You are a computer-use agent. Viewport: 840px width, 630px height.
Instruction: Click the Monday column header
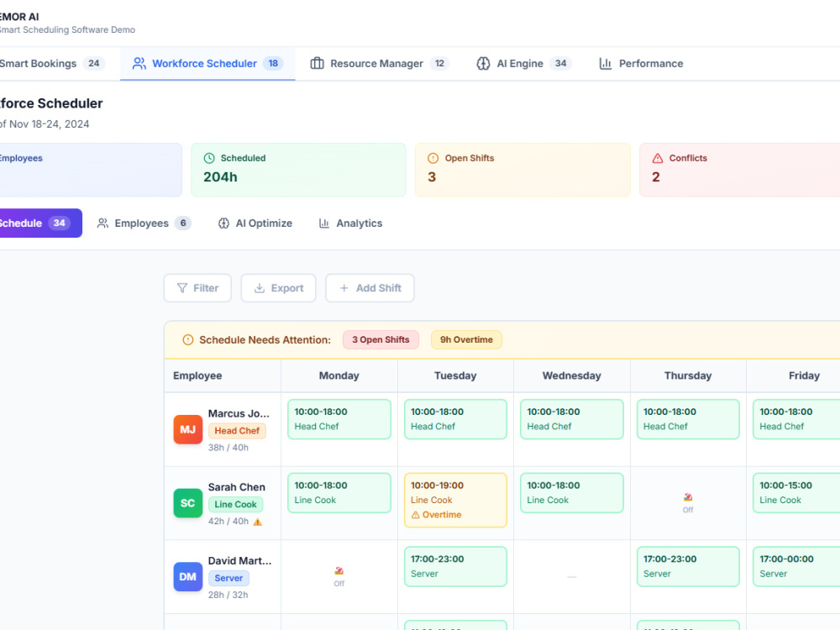click(x=339, y=375)
